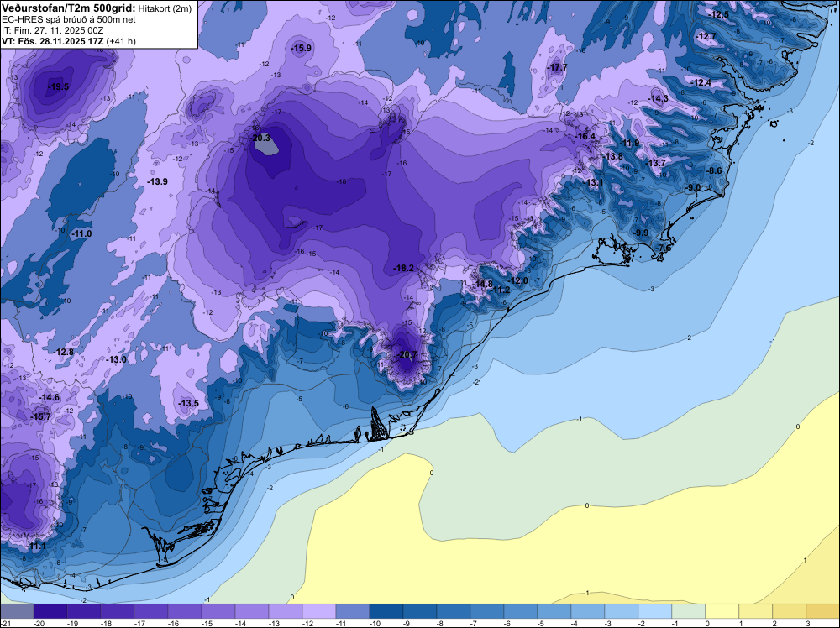Click the bold -7.6 temperature label

click(664, 248)
